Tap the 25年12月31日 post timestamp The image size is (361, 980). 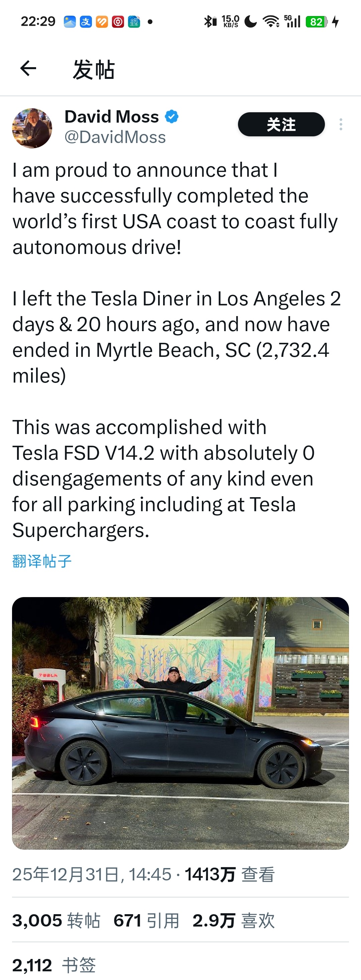[91, 874]
